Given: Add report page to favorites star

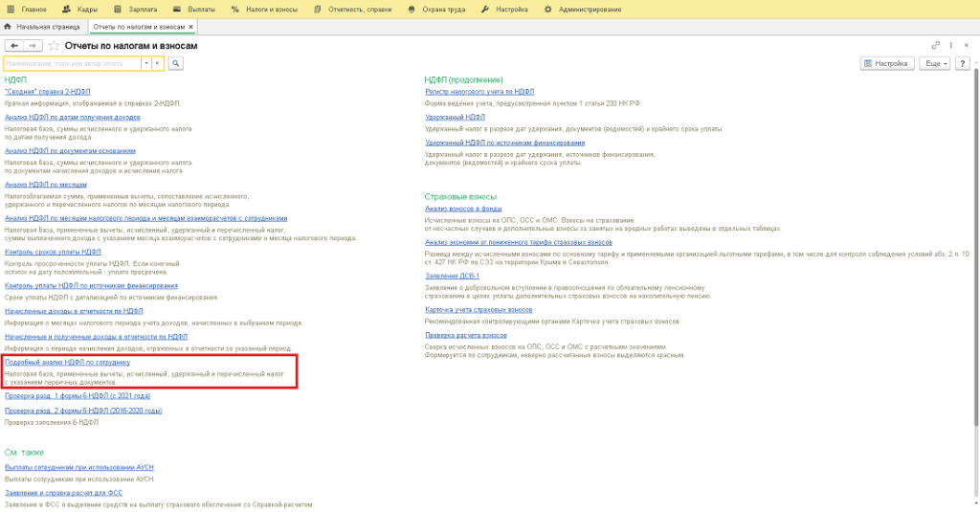Looking at the screenshot, I should click(x=54, y=46).
